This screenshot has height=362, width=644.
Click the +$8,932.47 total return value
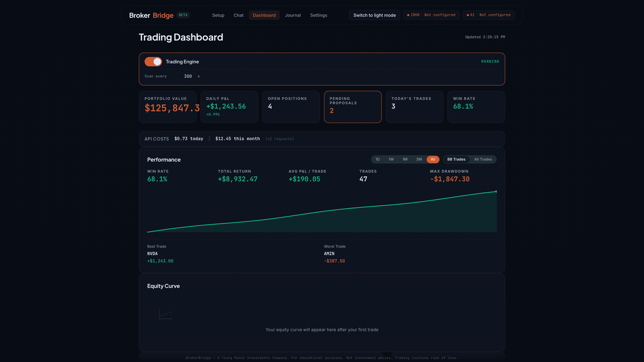point(238,179)
